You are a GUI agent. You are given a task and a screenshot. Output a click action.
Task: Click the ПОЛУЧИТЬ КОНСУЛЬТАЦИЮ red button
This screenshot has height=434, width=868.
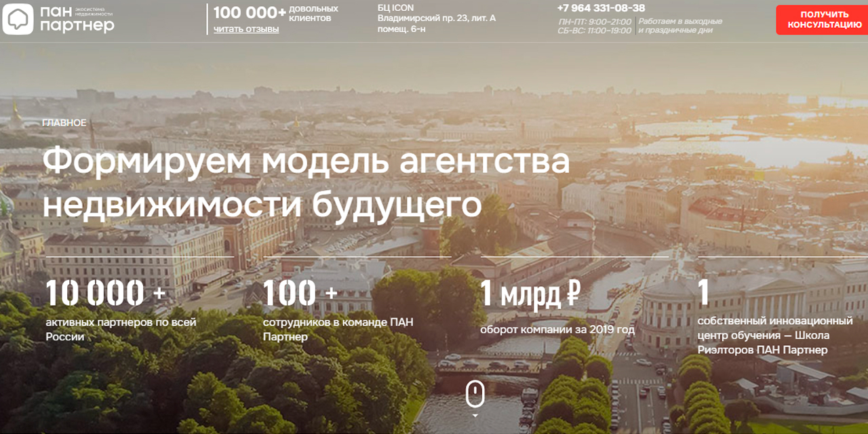(824, 20)
